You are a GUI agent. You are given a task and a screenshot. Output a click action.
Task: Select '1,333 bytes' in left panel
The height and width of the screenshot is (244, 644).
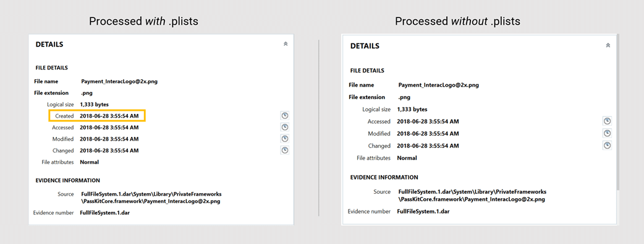click(95, 105)
